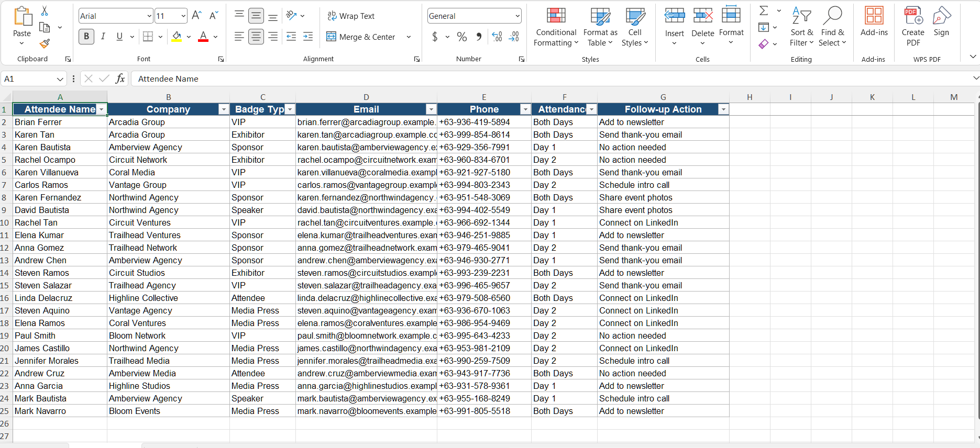
Task: Open the Cell Styles gallery
Action: point(635,26)
